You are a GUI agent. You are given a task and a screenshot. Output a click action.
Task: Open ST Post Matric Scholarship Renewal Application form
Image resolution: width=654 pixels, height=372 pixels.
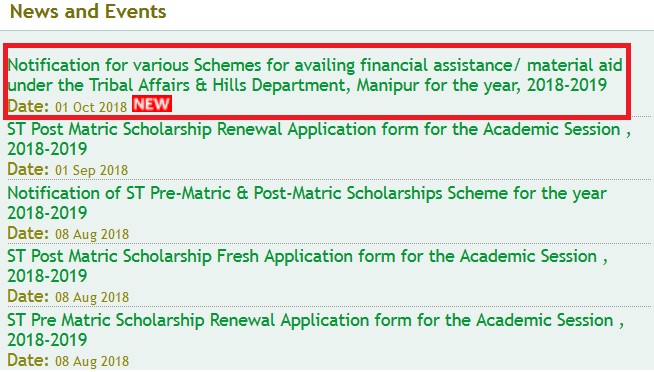click(319, 139)
